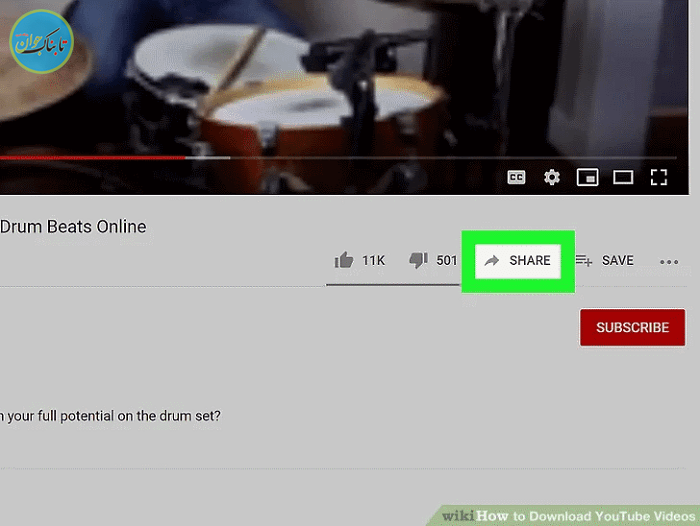Image resolution: width=700 pixels, height=526 pixels.
Task: Click the round blue channel logo watermark
Action: pyautogui.click(x=41, y=42)
